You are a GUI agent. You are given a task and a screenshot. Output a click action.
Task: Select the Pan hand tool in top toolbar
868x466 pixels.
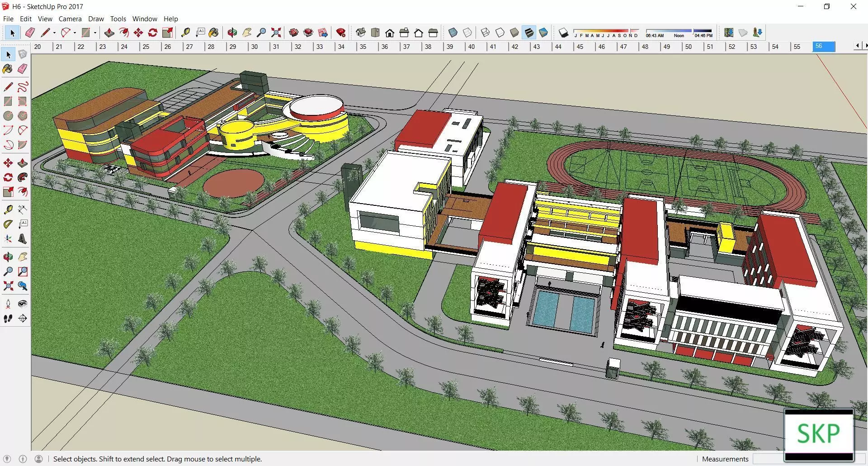click(247, 33)
